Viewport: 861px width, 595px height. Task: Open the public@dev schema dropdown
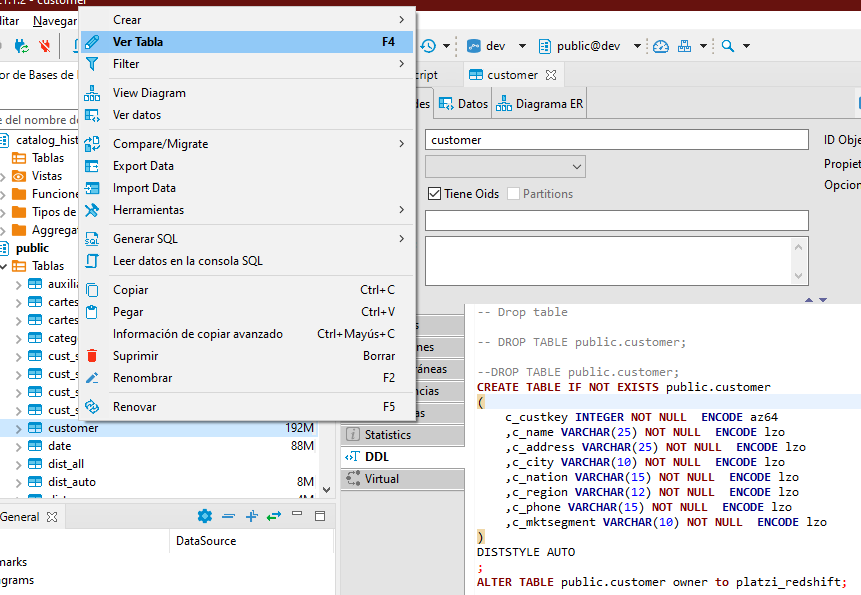click(x=637, y=46)
